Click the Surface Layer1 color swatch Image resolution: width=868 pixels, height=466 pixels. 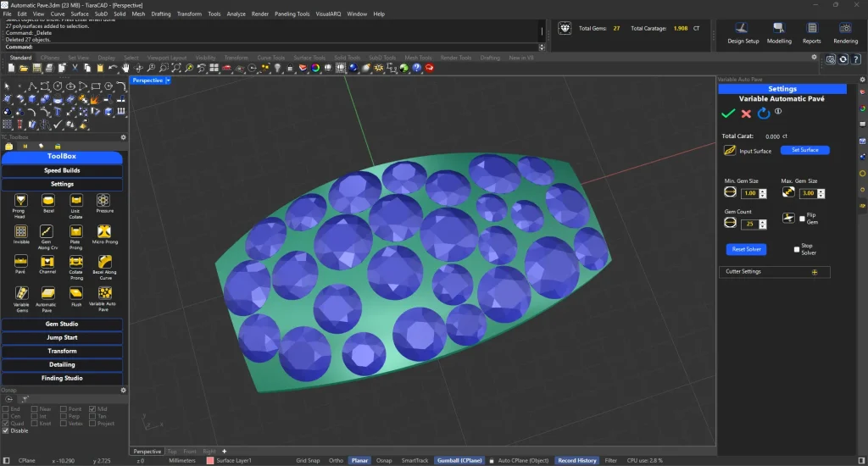tap(210, 460)
